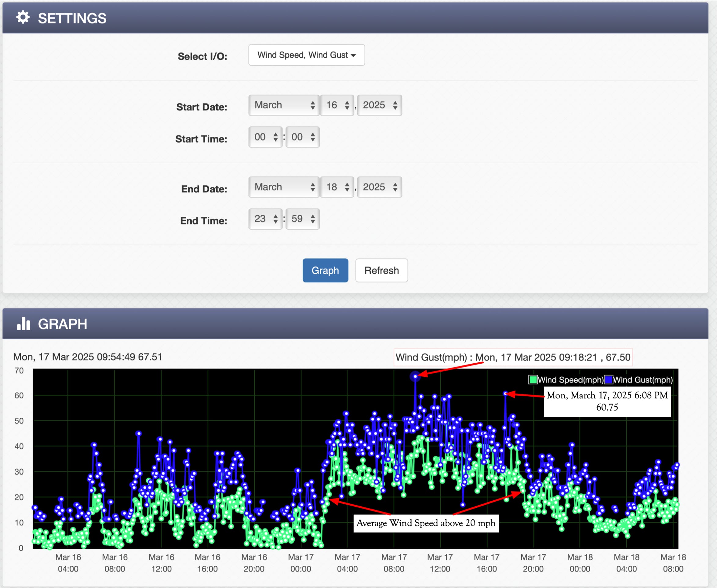The height and width of the screenshot is (588, 717).
Task: Click the SETTINGS panel heading
Action: (72, 18)
